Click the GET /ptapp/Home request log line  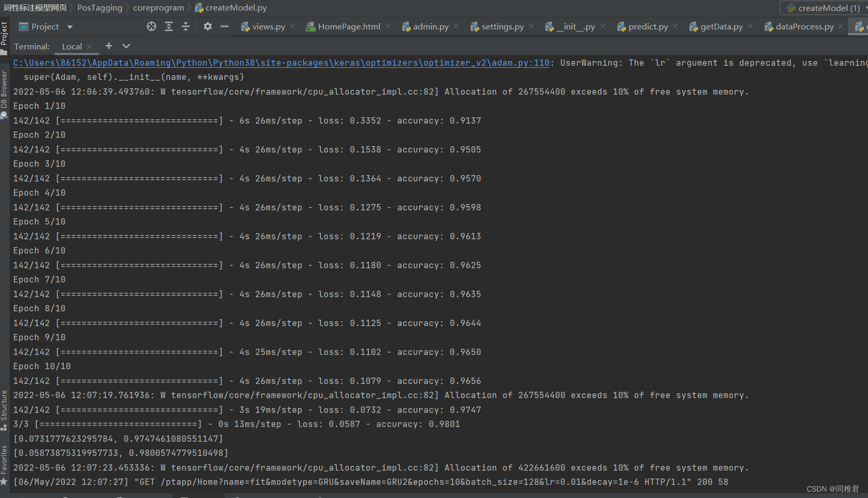coord(371,482)
